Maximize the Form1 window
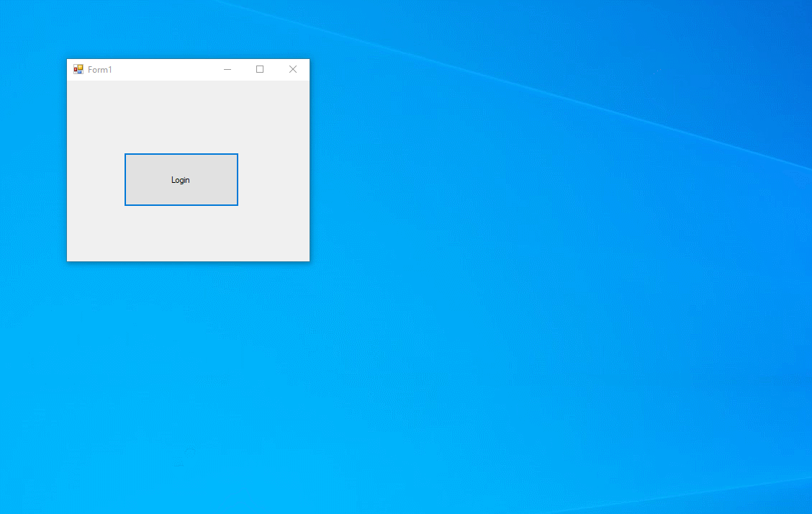 pos(260,69)
